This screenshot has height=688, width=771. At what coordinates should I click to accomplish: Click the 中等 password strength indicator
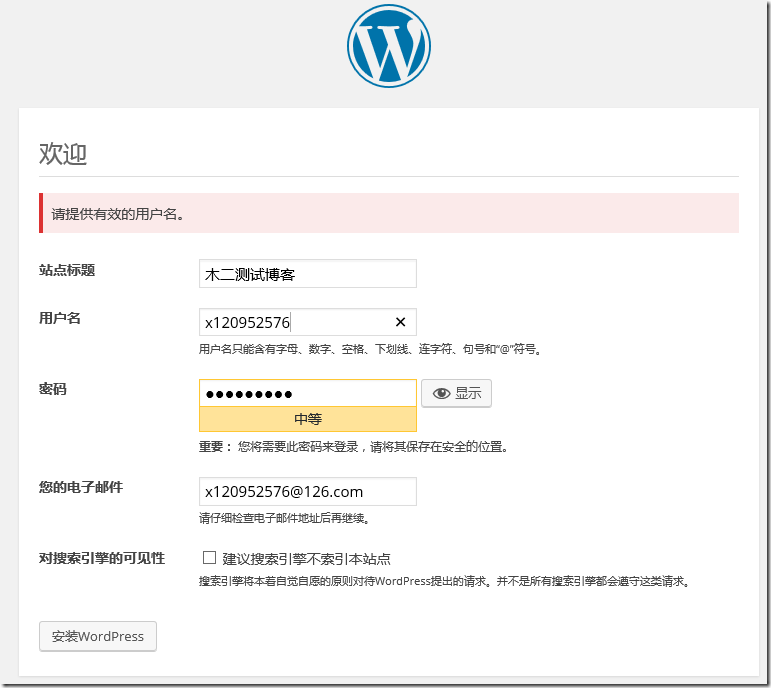click(308, 419)
